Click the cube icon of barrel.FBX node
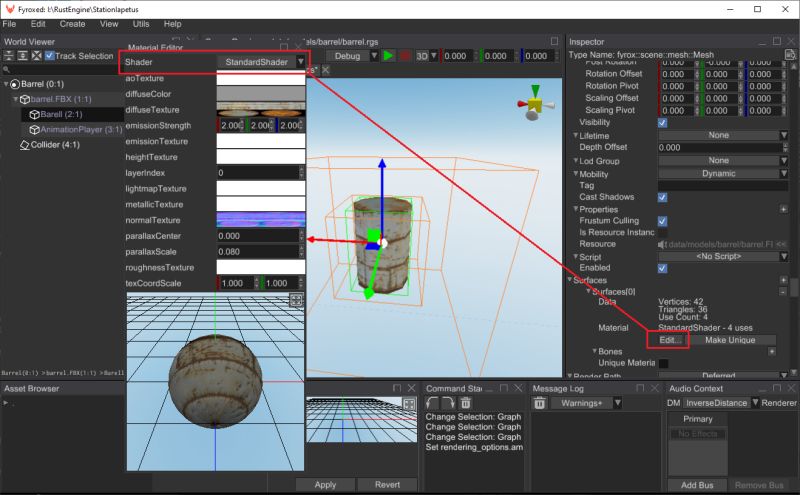 [24, 100]
